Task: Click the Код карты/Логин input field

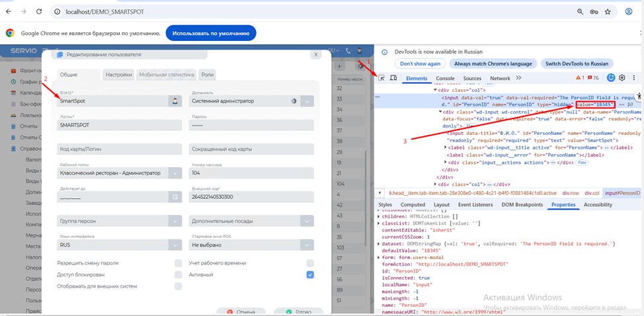Action: click(119, 149)
